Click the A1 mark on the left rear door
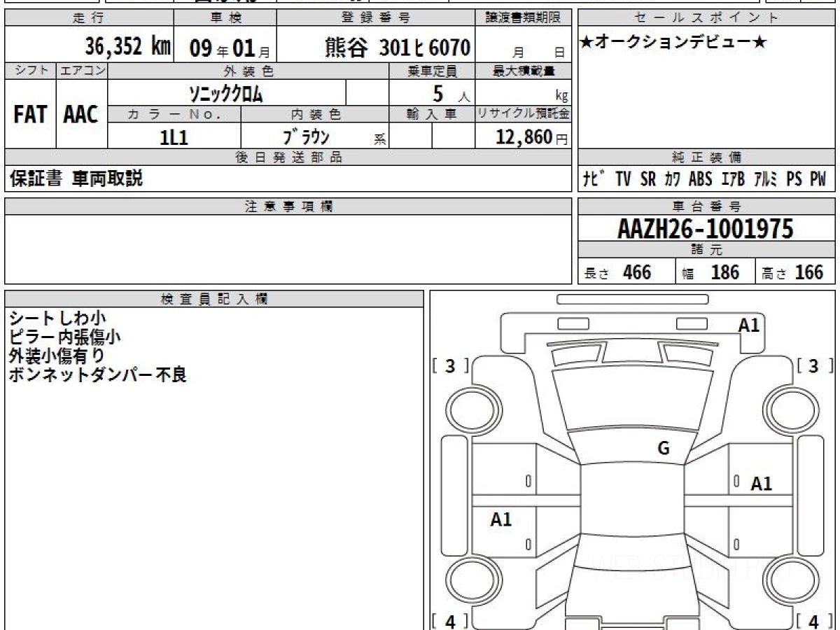The image size is (840, 630). [x=500, y=519]
